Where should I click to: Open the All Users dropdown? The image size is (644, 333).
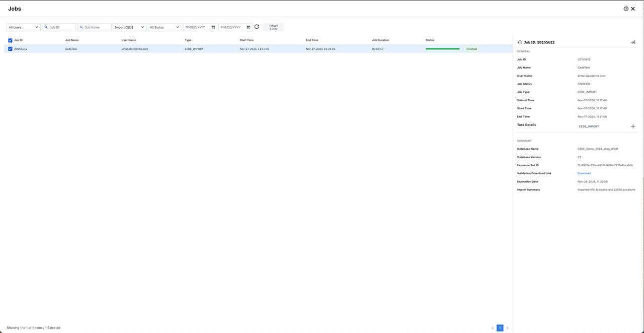point(23,27)
